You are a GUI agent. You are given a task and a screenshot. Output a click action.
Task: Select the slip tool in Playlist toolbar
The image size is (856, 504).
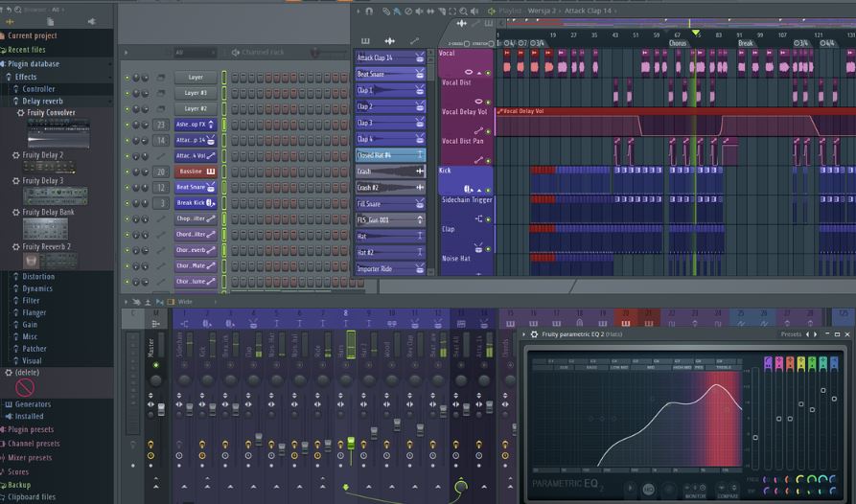430,11
